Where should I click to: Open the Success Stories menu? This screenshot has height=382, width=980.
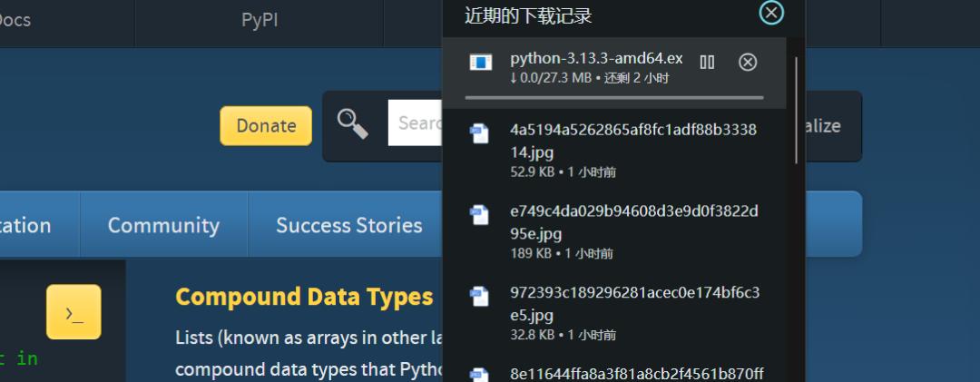pyautogui.click(x=348, y=225)
